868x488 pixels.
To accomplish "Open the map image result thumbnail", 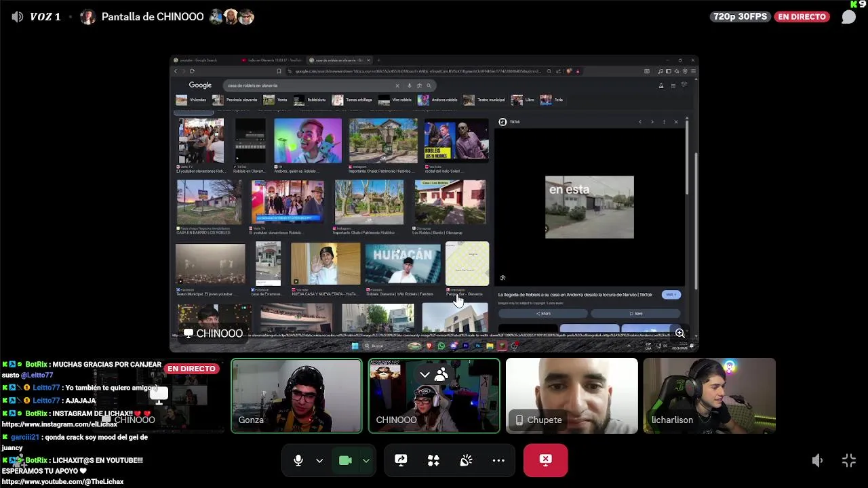I will click(467, 264).
